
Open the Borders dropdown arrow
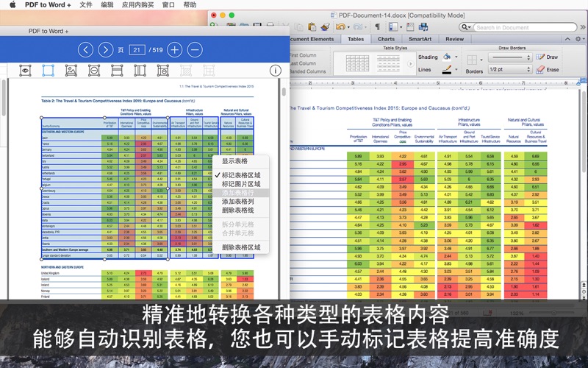coord(481,60)
